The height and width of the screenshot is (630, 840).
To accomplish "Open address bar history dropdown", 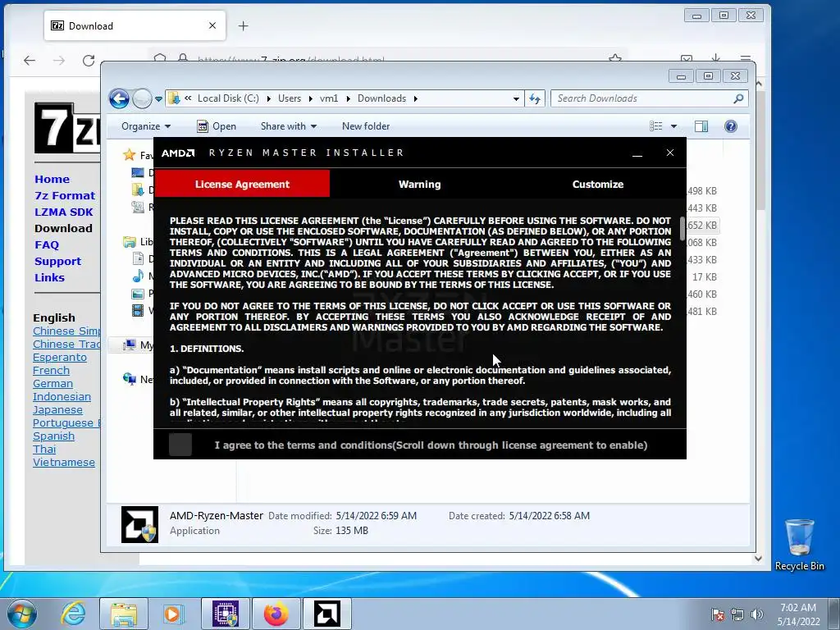I will (516, 99).
